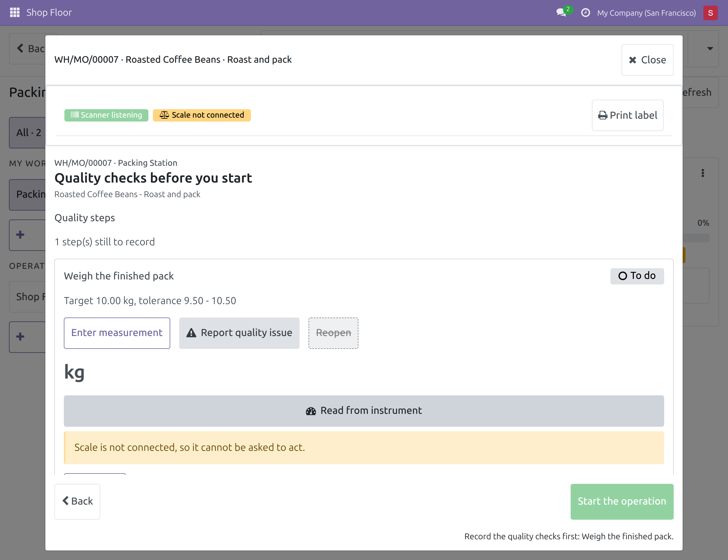Toggle the To do status badge
This screenshot has width=728, height=560.
[x=637, y=276]
